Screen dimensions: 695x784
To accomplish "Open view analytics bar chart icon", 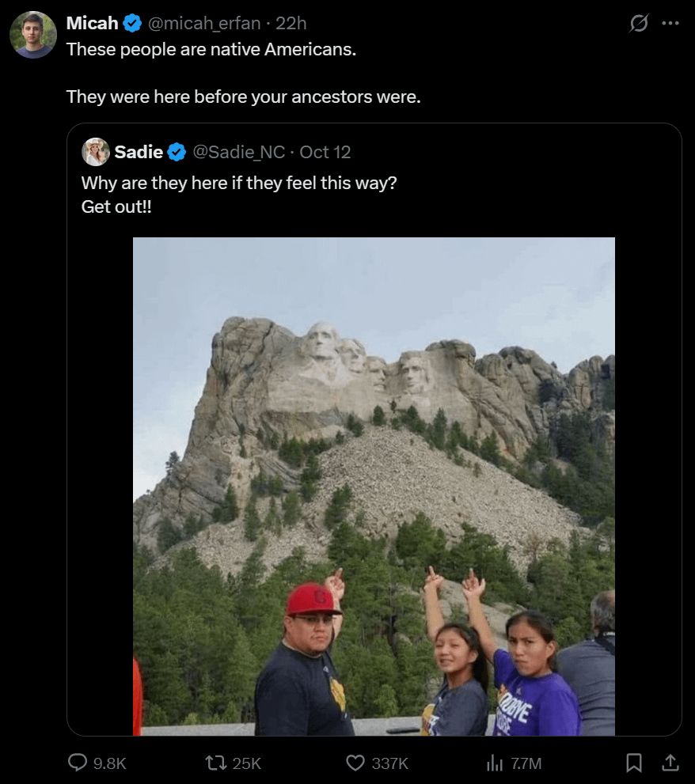I will [494, 763].
